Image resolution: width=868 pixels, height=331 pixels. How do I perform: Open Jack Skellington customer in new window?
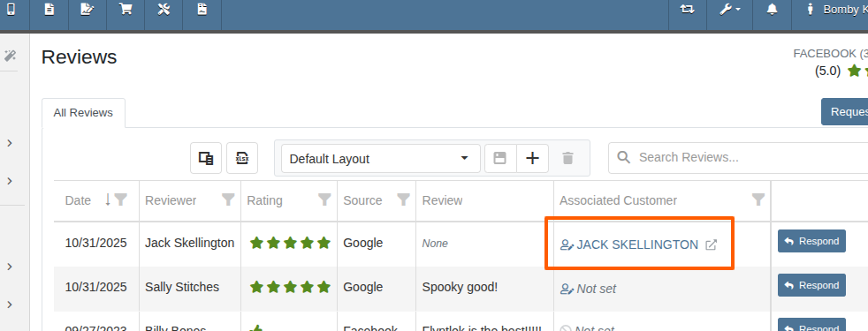pos(712,244)
